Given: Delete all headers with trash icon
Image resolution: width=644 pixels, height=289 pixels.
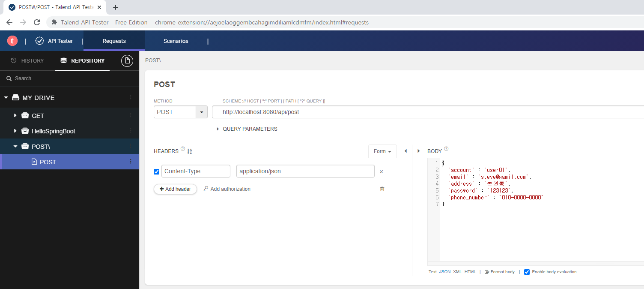Looking at the screenshot, I should [x=382, y=189].
